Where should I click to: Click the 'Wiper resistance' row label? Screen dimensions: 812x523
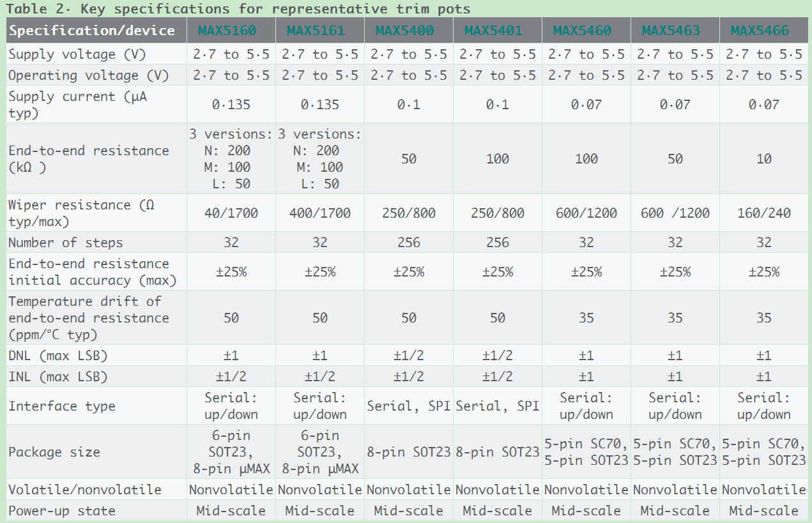pyautogui.click(x=81, y=213)
